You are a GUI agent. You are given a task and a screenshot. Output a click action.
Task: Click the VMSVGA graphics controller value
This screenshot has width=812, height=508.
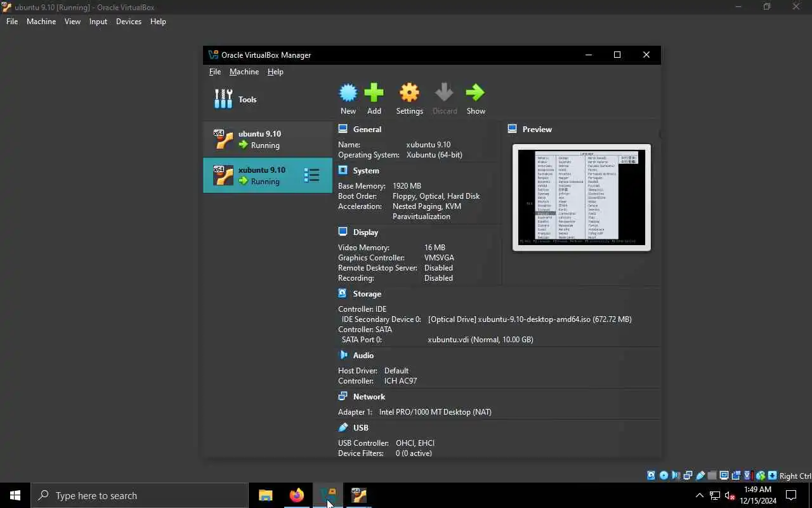click(x=439, y=258)
